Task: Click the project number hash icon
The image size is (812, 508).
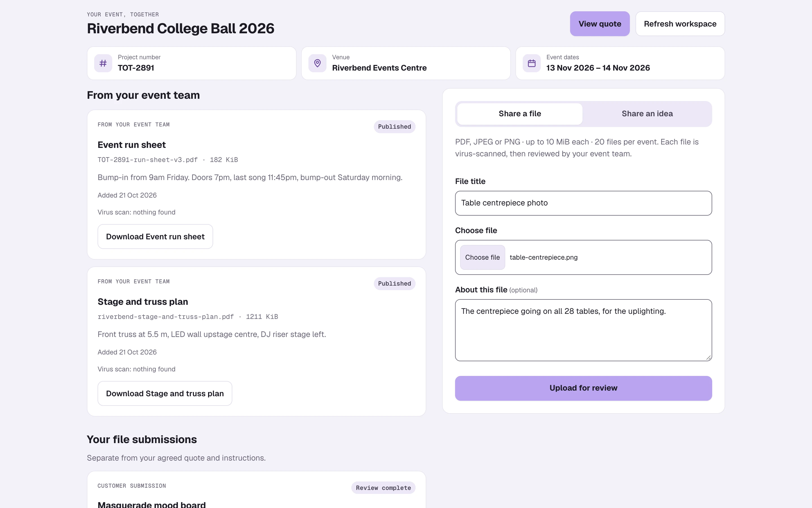Action: (103, 63)
